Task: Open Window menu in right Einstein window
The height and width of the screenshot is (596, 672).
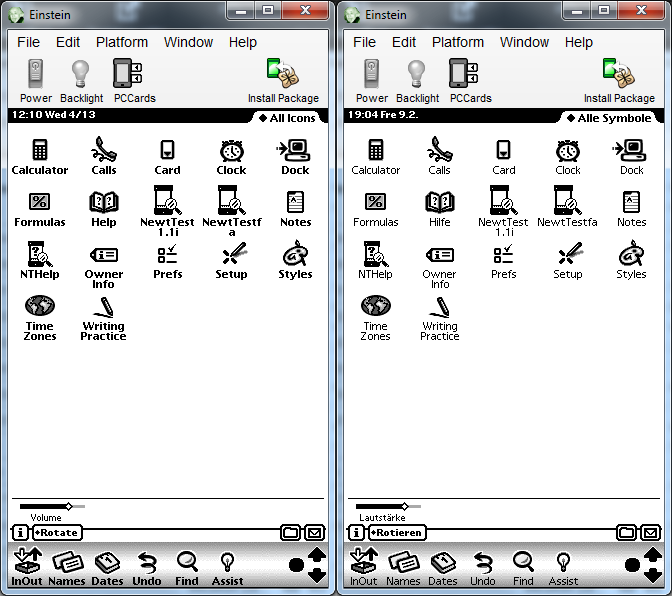Action: tap(524, 42)
